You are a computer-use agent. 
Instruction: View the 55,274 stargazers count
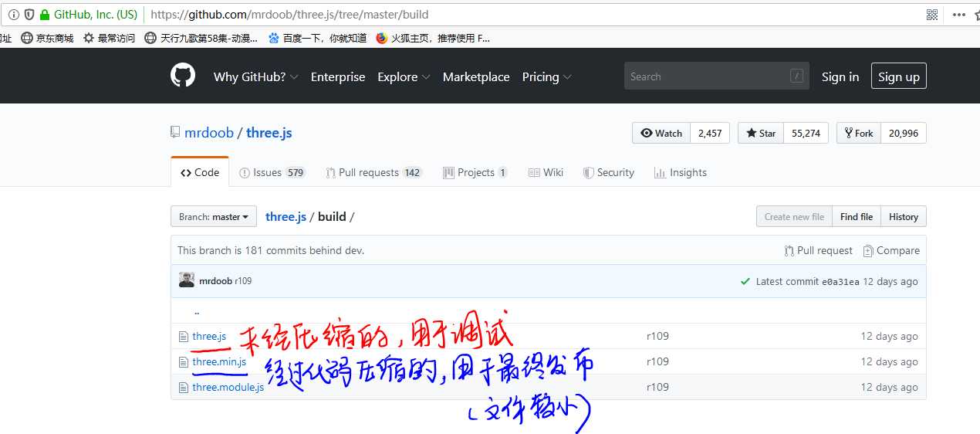coord(806,133)
